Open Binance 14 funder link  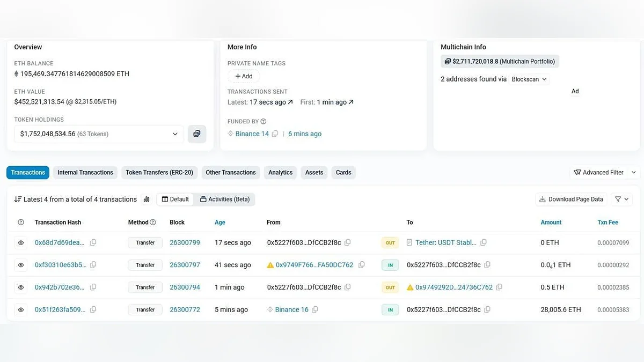click(252, 134)
